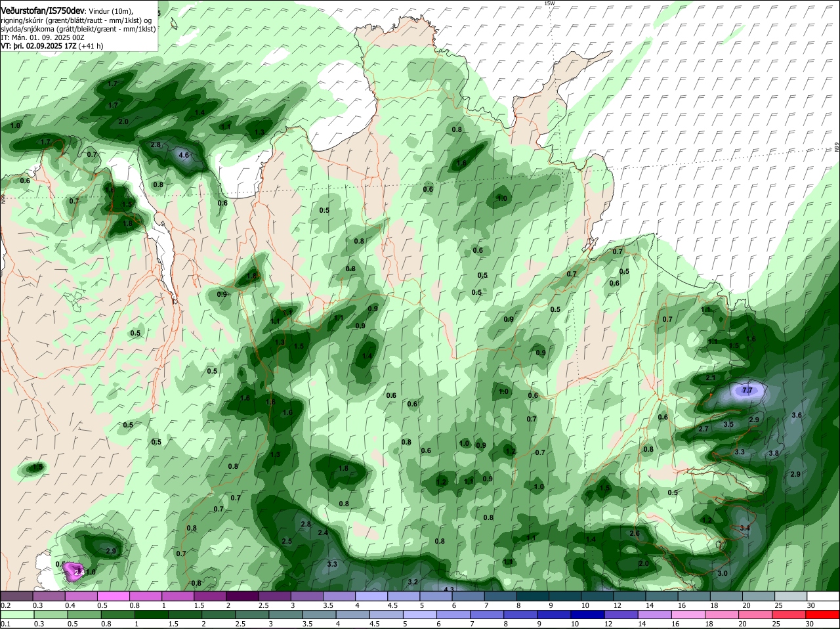Click the 7.7 precipitation maximum on the map
840x629 pixels.
pos(747,391)
